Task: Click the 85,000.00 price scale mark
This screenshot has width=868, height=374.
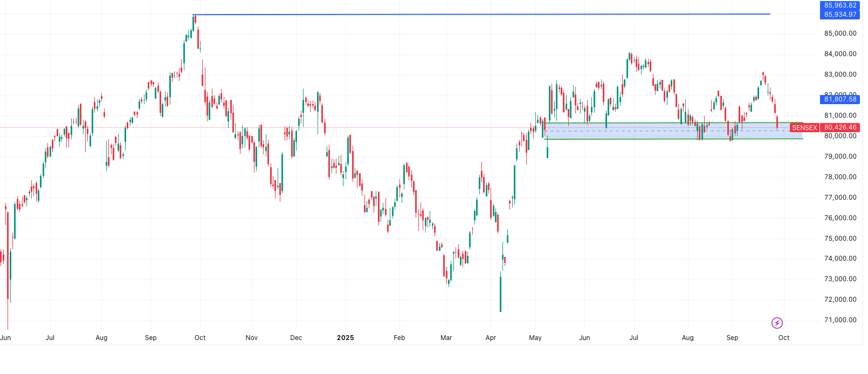Action: tap(840, 33)
